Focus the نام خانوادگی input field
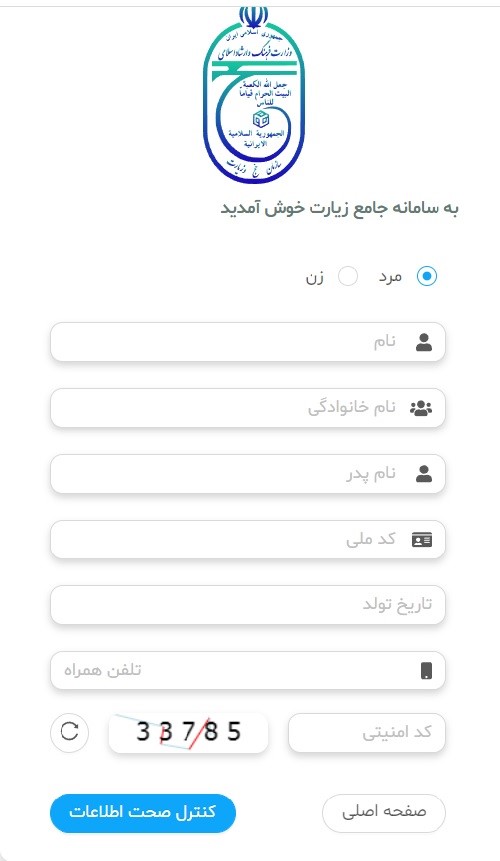500x861 pixels. pyautogui.click(x=248, y=408)
